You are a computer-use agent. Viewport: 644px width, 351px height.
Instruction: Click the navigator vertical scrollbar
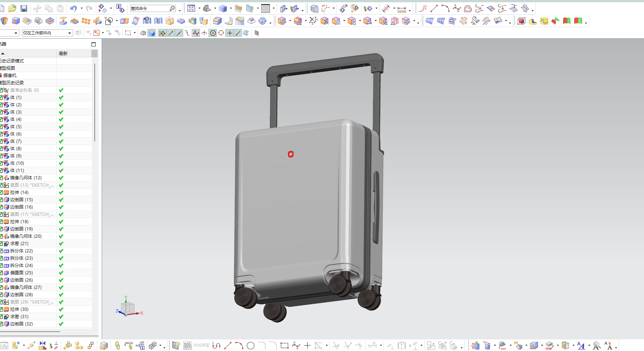[x=95, y=102]
